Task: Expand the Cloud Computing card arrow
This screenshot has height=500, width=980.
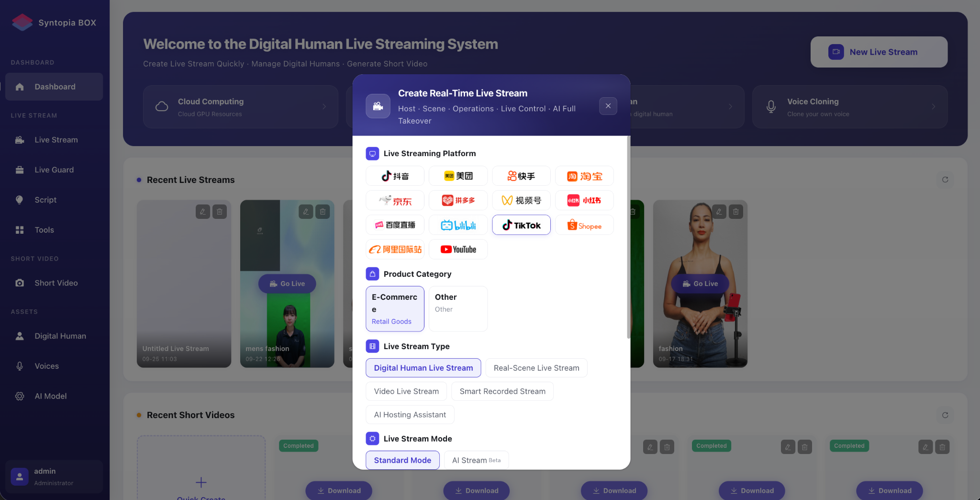Action: (324, 107)
